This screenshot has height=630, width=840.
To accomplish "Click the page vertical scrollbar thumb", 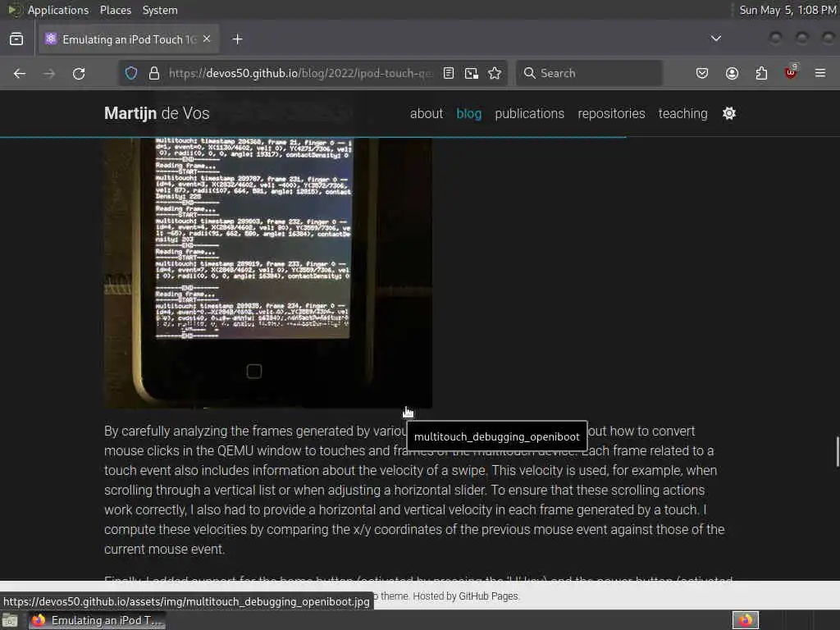I will 838,452.
